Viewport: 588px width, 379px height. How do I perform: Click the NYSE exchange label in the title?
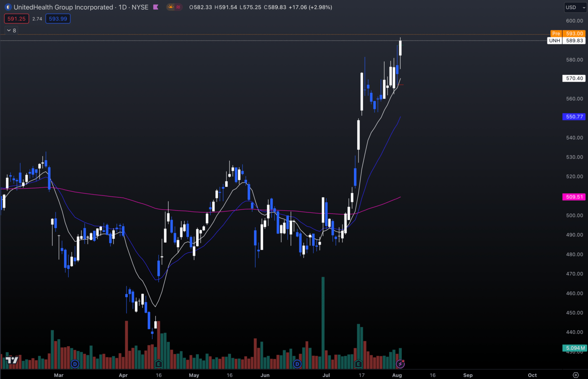(140, 7)
